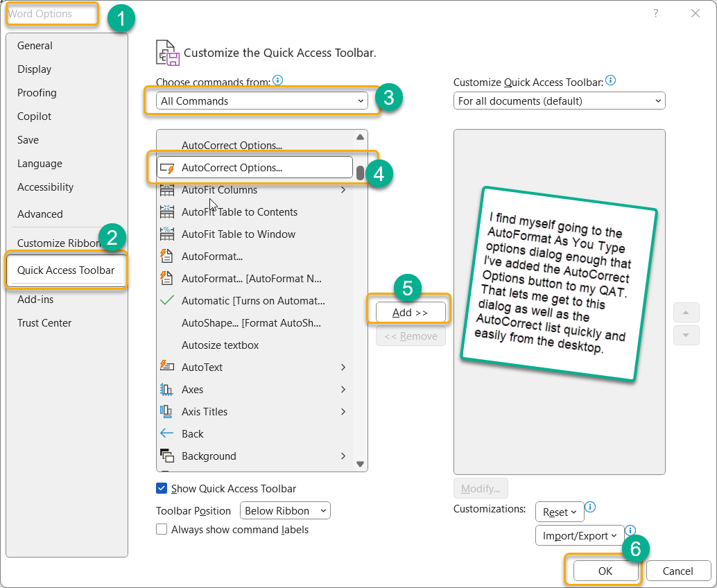
Task: Open the Language options category
Action: (67, 163)
